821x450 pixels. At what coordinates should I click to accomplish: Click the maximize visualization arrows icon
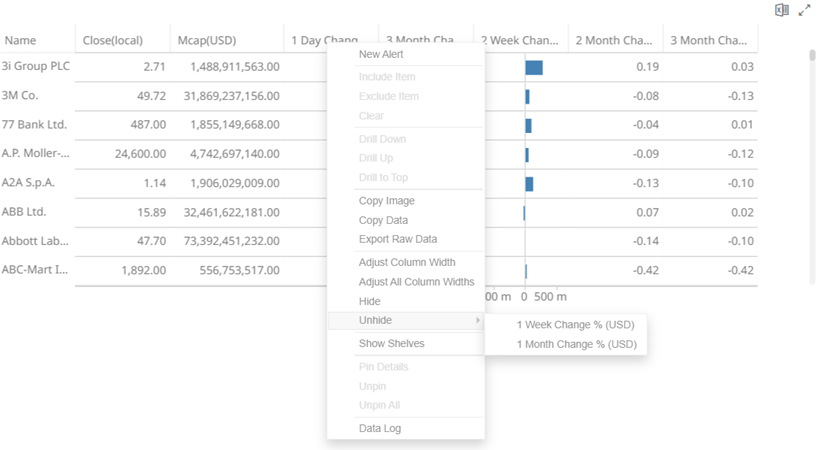coord(804,10)
